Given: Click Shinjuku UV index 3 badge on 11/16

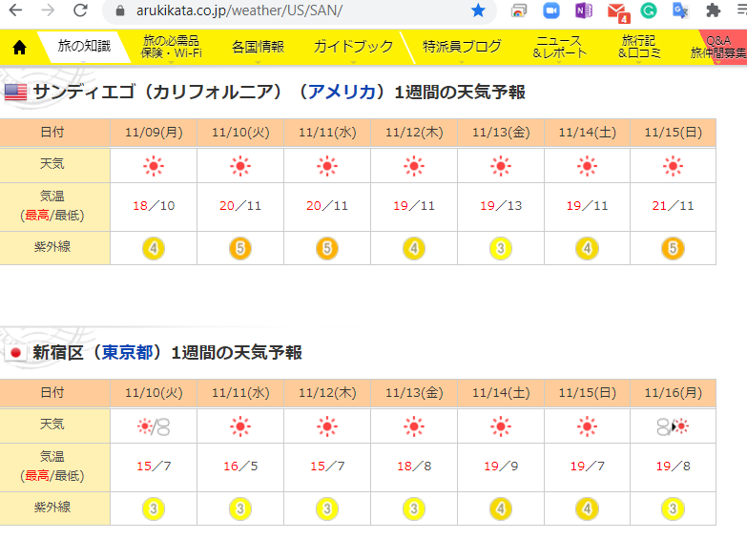Looking at the screenshot, I should 673,509.
